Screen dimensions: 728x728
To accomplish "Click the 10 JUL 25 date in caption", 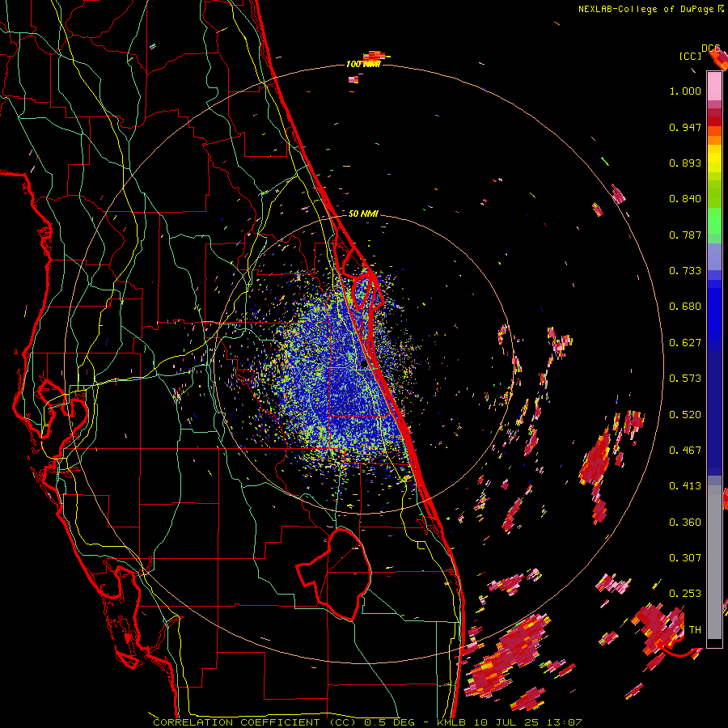I will pyautogui.click(x=506, y=722).
